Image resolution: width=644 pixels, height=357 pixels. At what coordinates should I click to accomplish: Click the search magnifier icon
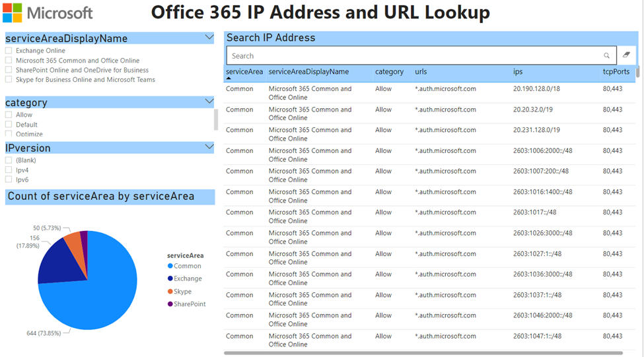pyautogui.click(x=606, y=55)
